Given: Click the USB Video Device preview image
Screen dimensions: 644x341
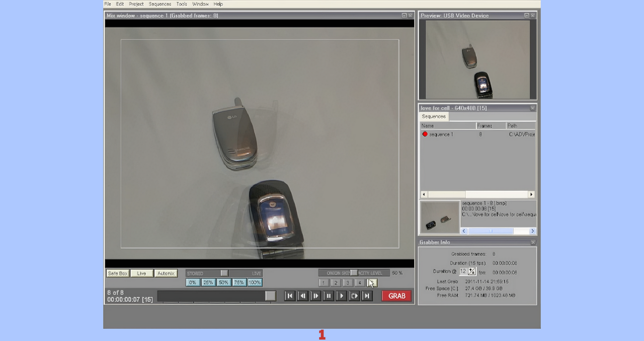Looking at the screenshot, I should pos(477,59).
